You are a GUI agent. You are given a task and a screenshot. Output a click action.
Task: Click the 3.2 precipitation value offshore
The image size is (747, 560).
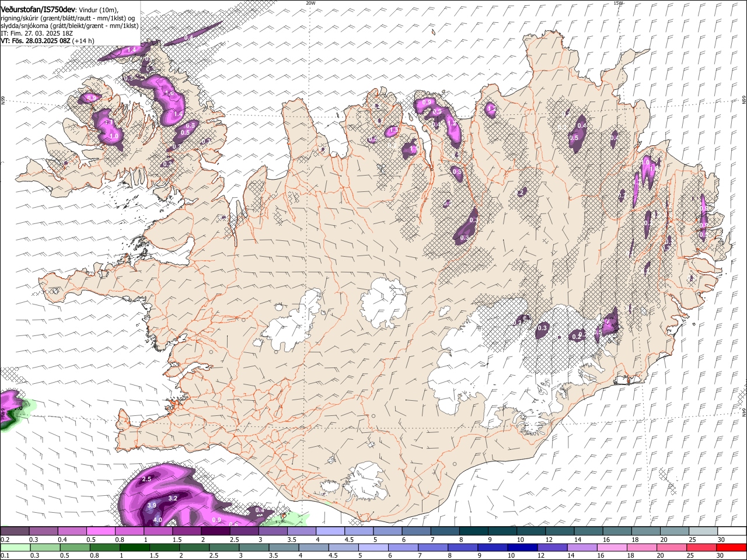pos(173,499)
